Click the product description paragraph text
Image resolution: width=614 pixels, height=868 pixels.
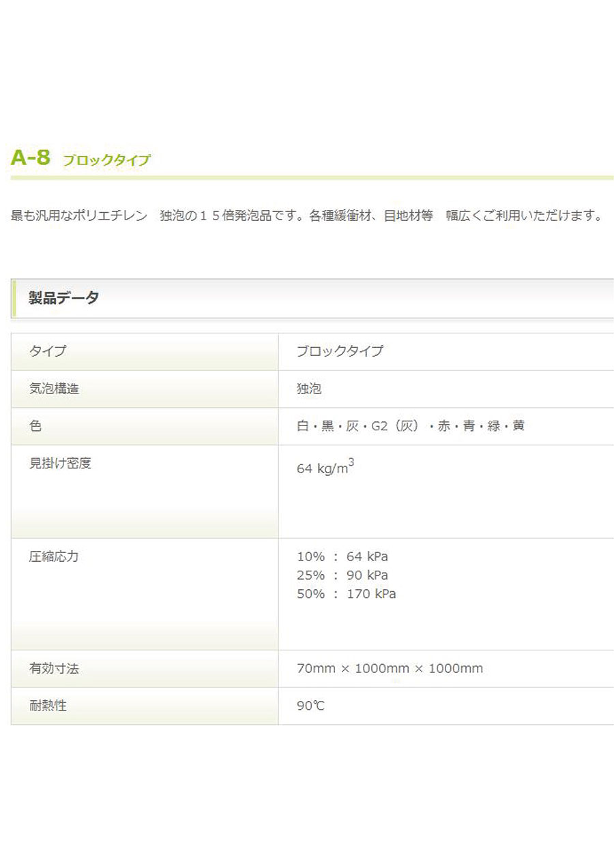307,216
